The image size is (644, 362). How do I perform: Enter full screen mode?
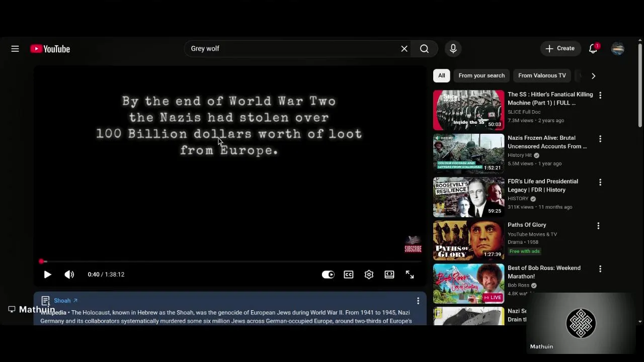tap(410, 275)
